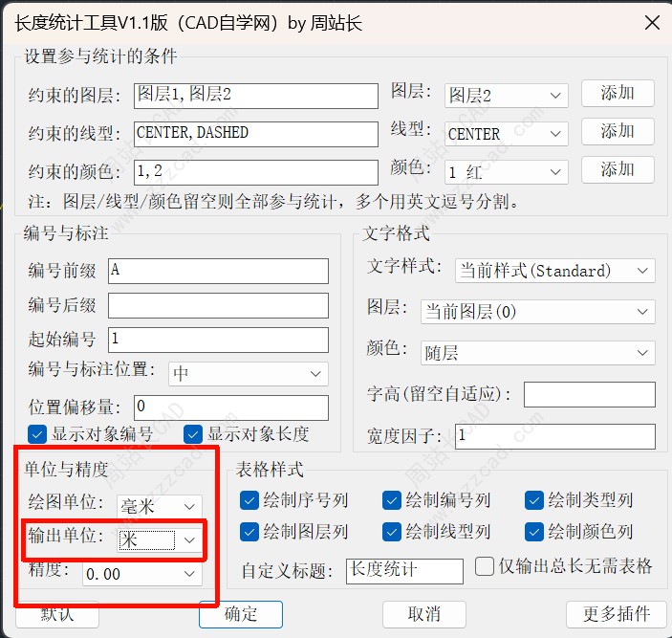672x638 pixels.
Task: Close the 长度统计工具 dialog window
Action: pos(651,22)
